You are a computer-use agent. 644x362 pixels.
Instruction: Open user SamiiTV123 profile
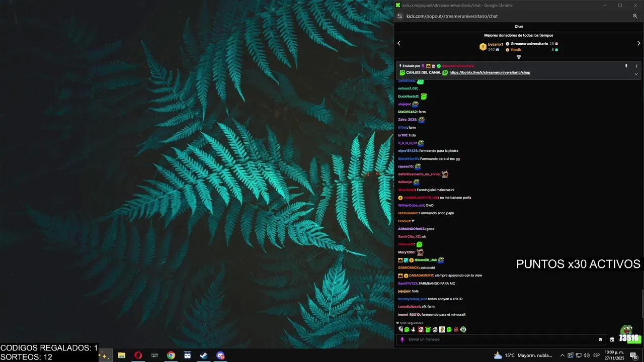click(408, 284)
